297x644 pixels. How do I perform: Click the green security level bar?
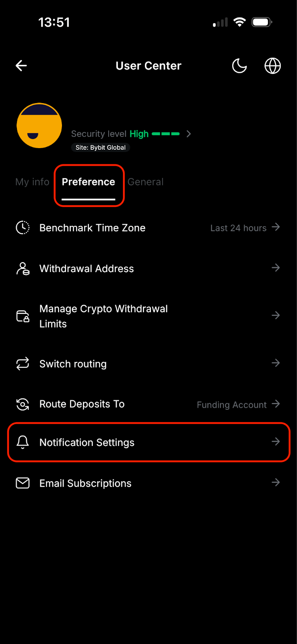pyautogui.click(x=166, y=134)
